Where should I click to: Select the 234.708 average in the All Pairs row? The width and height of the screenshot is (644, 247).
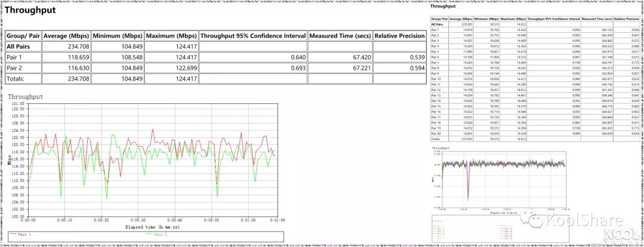79,47
